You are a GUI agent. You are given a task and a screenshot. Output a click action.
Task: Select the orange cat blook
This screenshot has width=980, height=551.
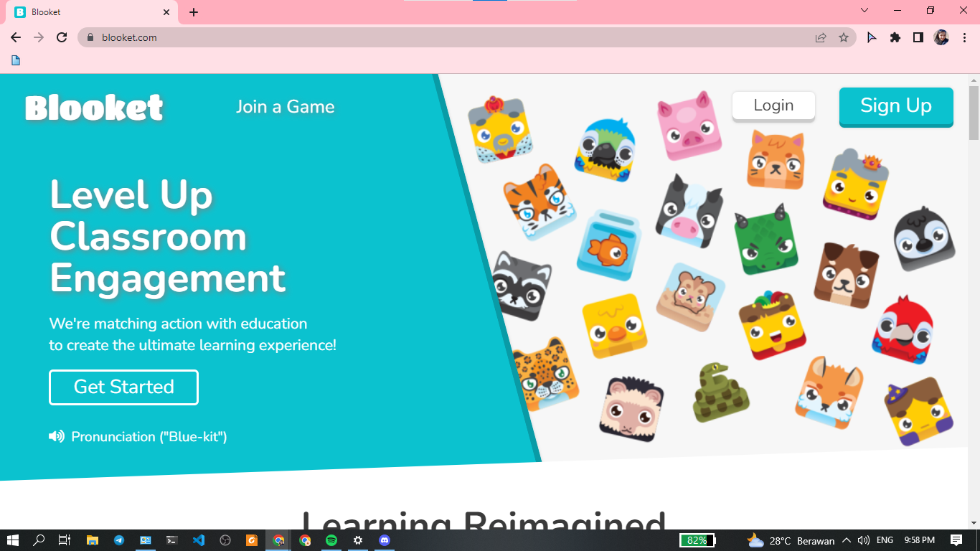(776, 159)
